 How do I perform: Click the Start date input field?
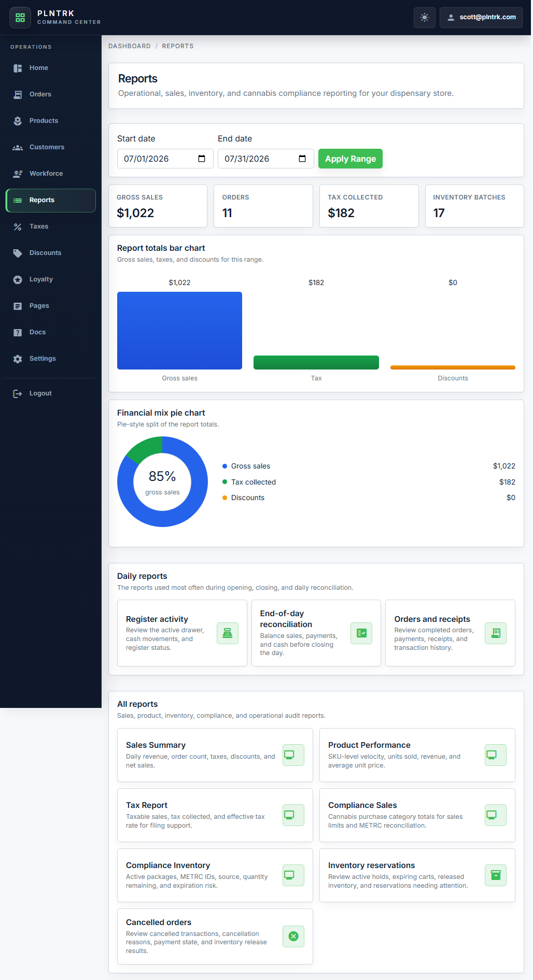click(x=165, y=159)
